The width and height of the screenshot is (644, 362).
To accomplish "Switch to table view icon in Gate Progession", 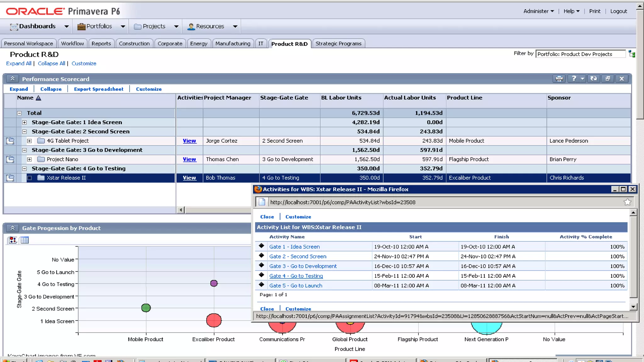I will tap(25, 240).
